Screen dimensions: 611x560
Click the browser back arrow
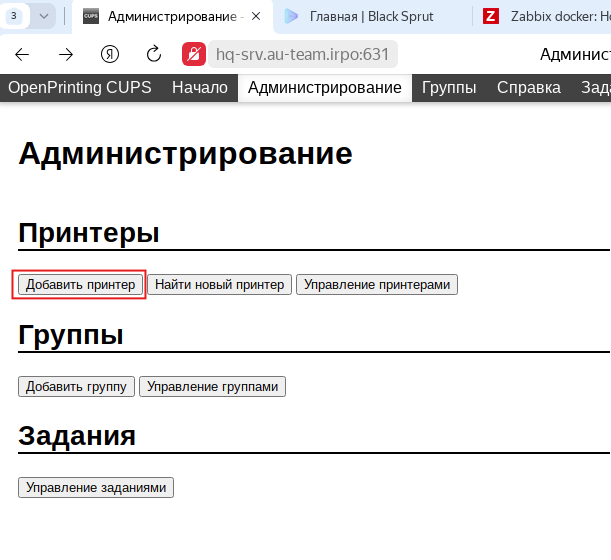coord(22,54)
